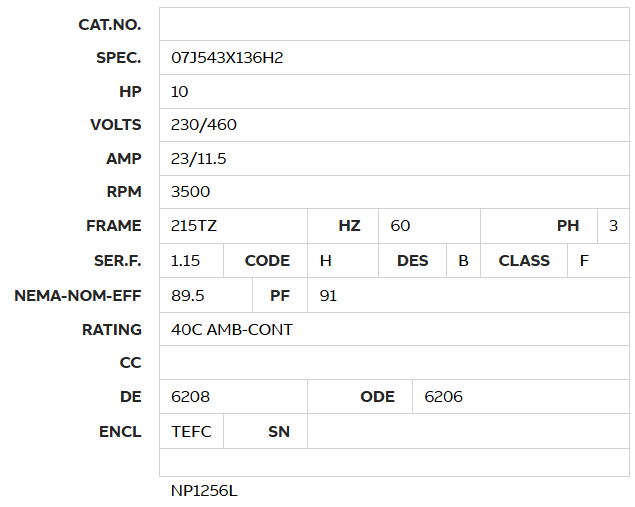The width and height of the screenshot is (635, 507).
Task: Click the empty CC value cell
Action: (x=394, y=362)
